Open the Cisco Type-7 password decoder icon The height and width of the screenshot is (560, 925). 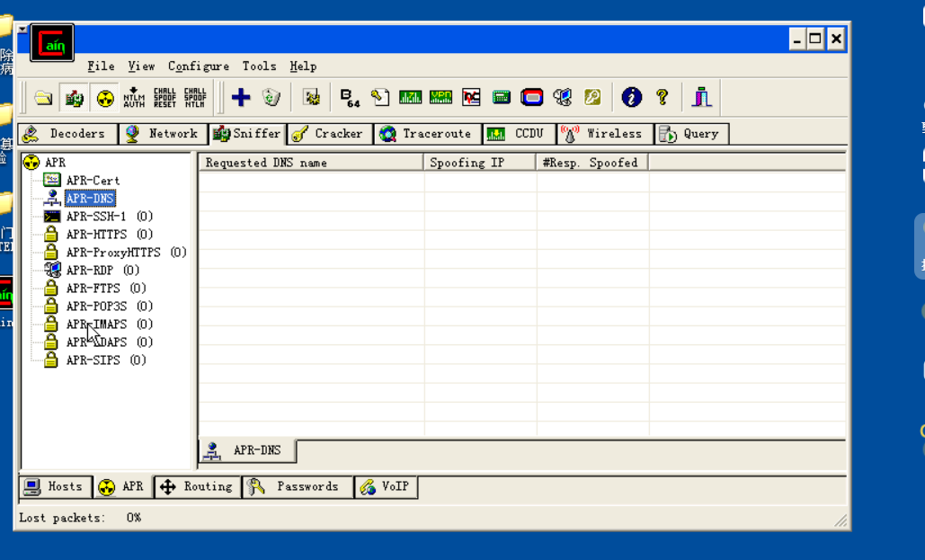[410, 97]
